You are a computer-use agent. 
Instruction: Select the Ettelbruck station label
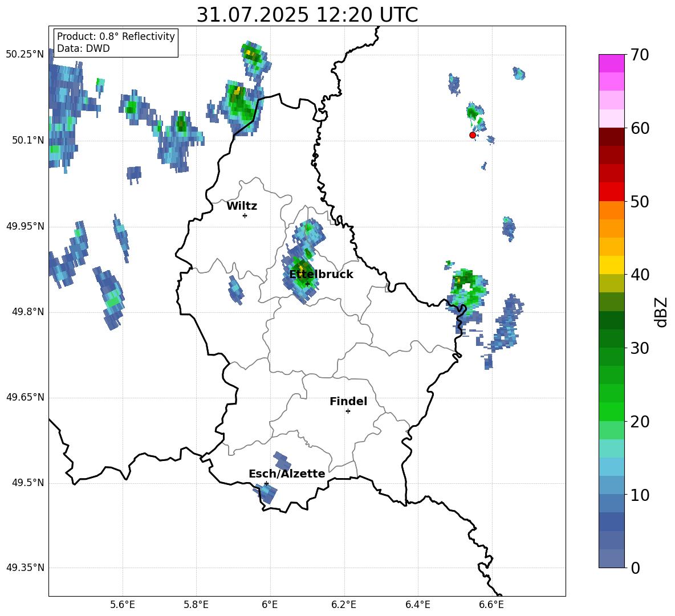(x=321, y=275)
